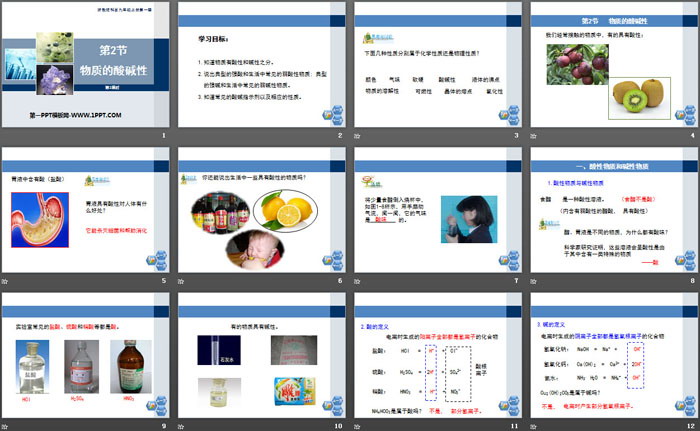The image size is (700, 431).
Task: Click slide number 8 label
Action: 693,280
